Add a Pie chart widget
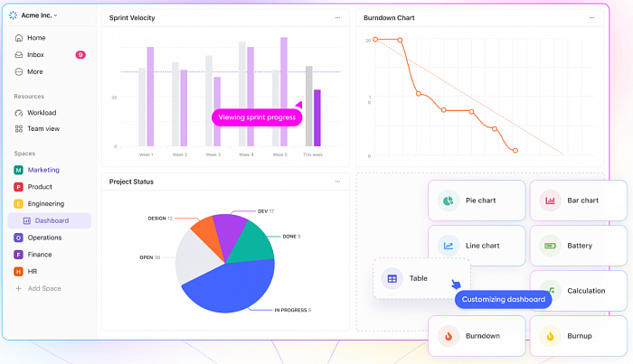 pos(477,201)
